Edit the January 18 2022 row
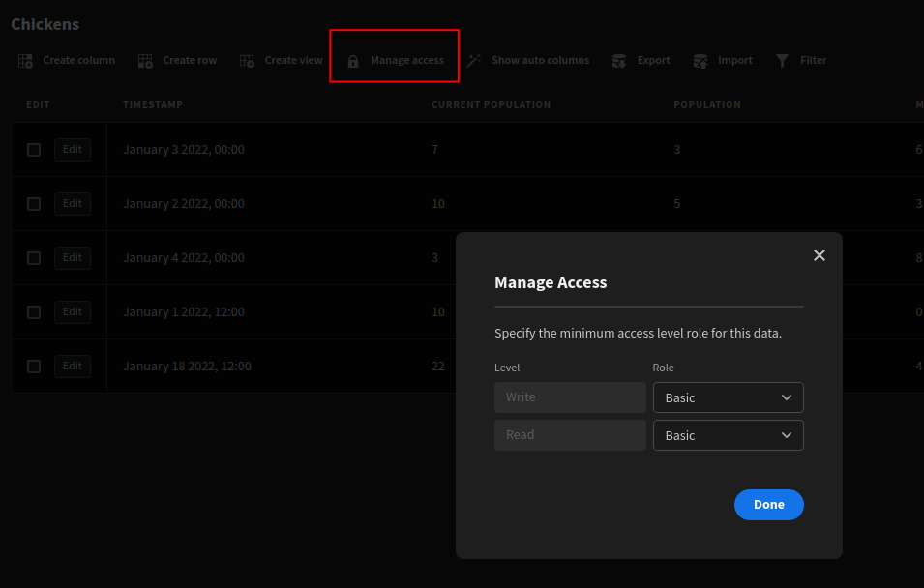Image resolution: width=924 pixels, height=588 pixels. coord(73,367)
